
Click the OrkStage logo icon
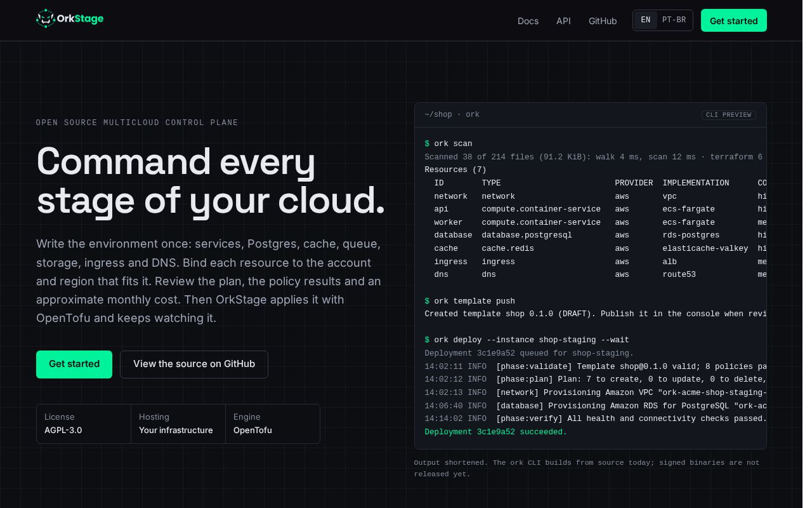(46, 18)
